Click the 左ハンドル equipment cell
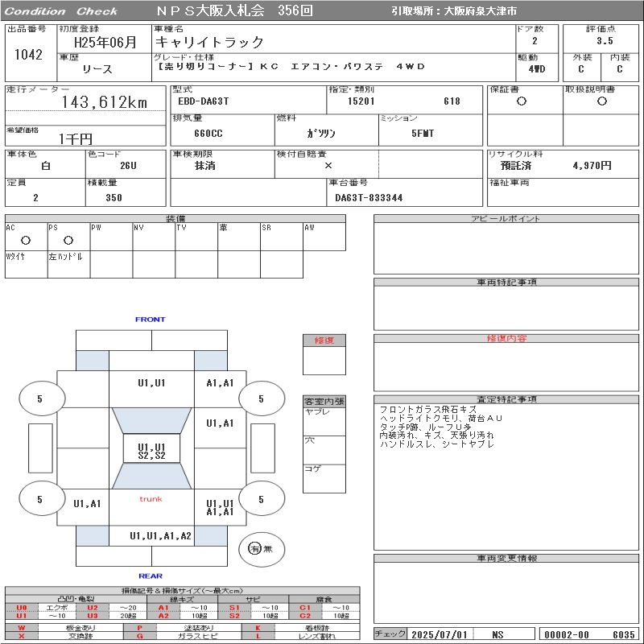This screenshot has height=644, width=644. (x=68, y=265)
